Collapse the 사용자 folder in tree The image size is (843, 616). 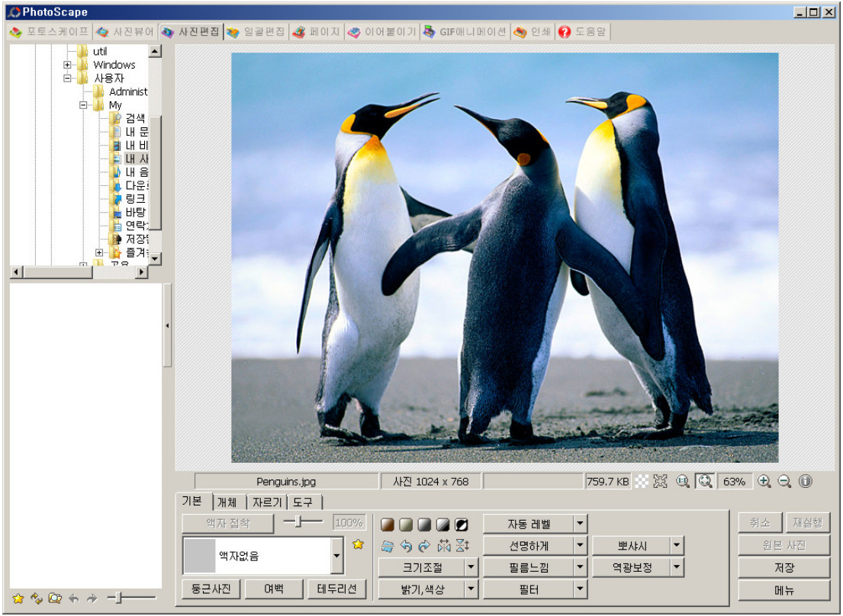click(x=67, y=79)
